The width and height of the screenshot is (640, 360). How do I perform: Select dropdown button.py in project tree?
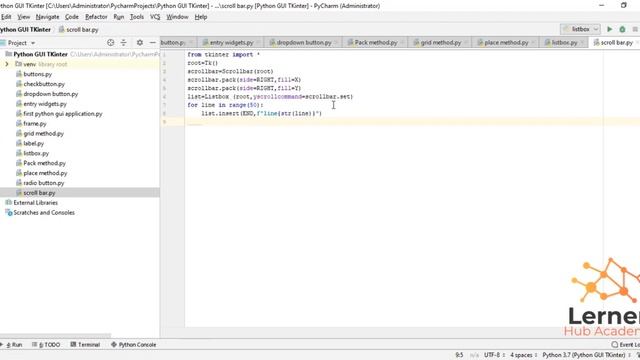51,94
